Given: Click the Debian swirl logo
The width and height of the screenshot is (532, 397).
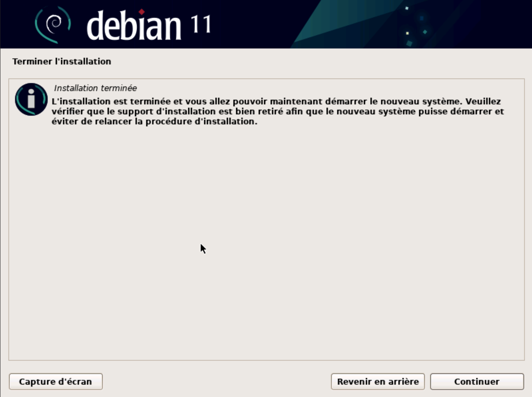Looking at the screenshot, I should point(53,25).
